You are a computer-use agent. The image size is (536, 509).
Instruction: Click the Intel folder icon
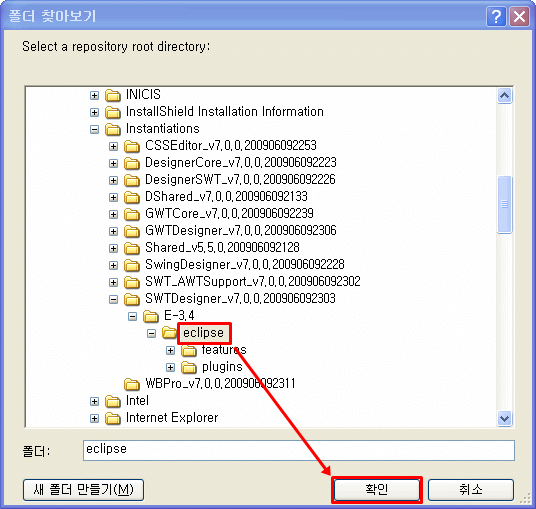click(x=112, y=401)
